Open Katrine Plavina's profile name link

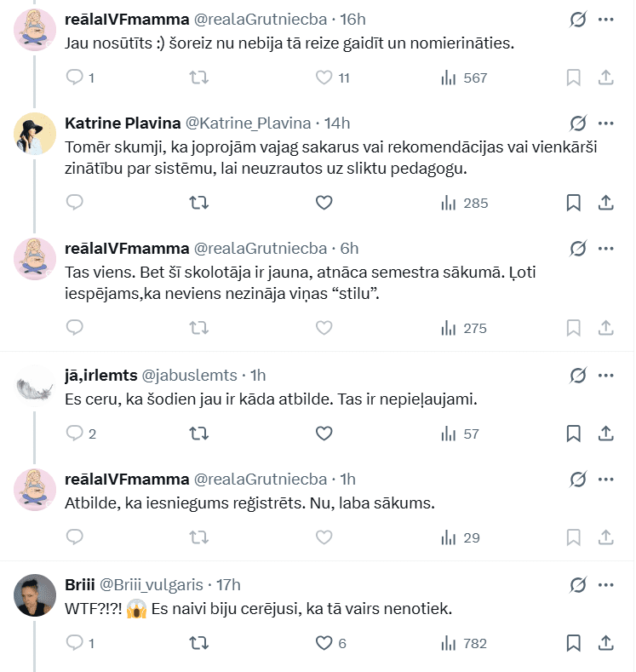pyautogui.click(x=122, y=123)
